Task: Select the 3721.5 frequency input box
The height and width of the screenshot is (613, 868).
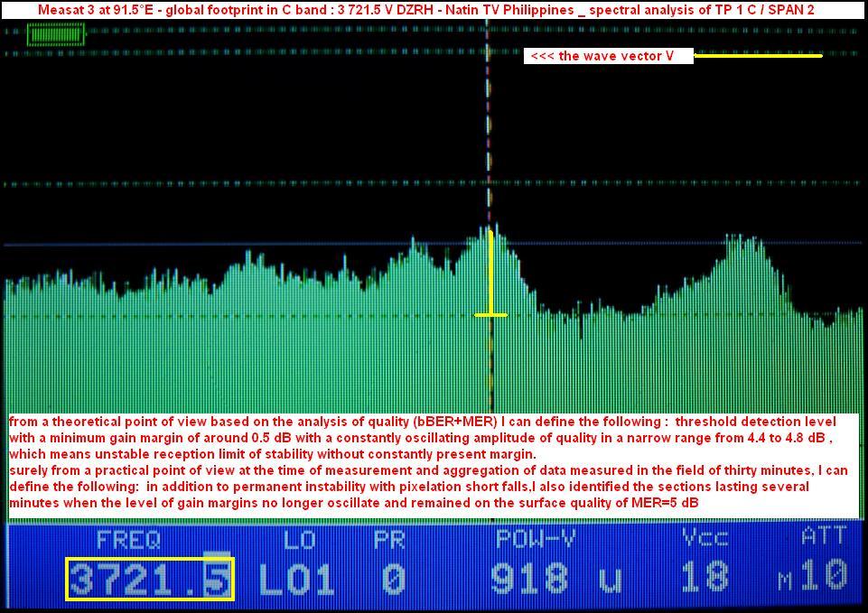Action: point(150,579)
